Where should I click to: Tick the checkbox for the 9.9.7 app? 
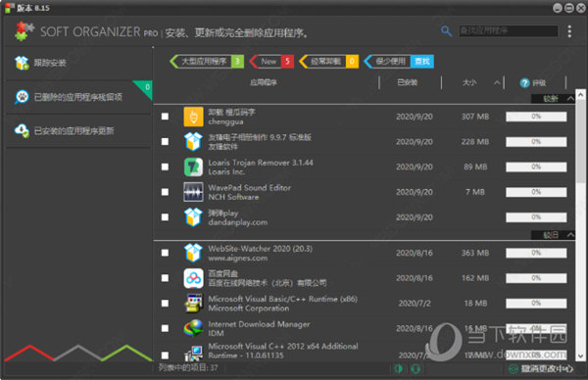coord(165,142)
